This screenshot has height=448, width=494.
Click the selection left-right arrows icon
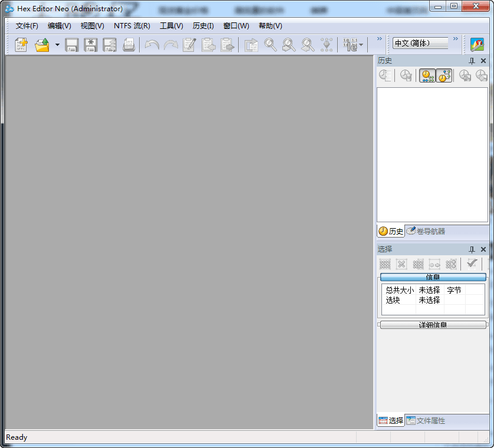click(434, 264)
